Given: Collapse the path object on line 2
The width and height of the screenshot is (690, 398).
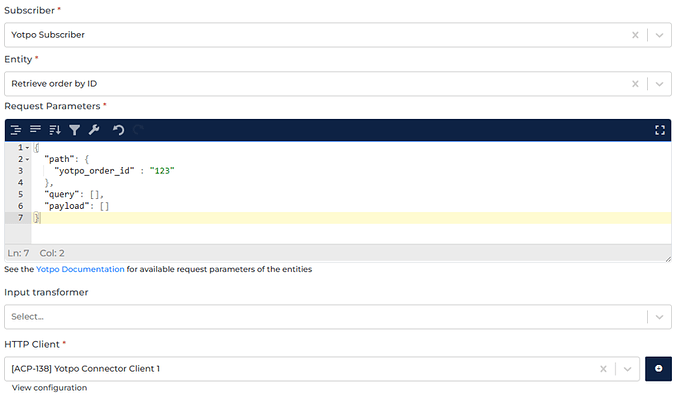Looking at the screenshot, I should point(27,159).
